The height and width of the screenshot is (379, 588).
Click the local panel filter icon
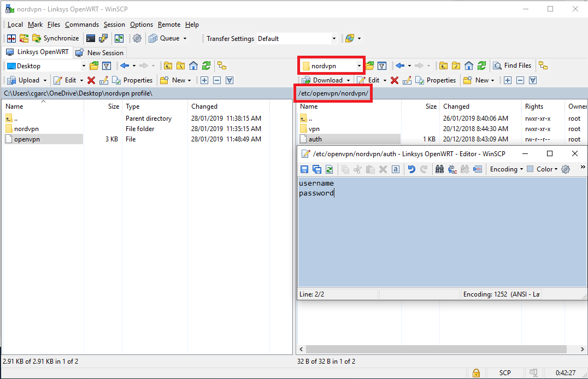[107, 66]
